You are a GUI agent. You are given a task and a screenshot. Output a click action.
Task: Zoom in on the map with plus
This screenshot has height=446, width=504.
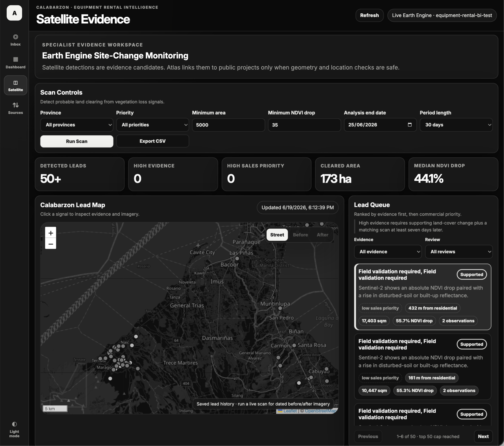(x=51, y=233)
